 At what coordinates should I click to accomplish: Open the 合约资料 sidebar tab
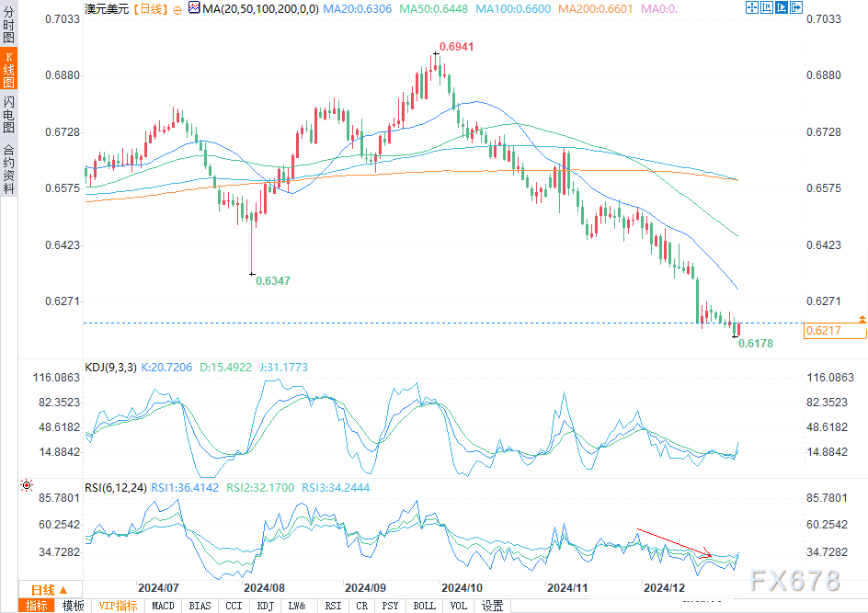pos(9,169)
